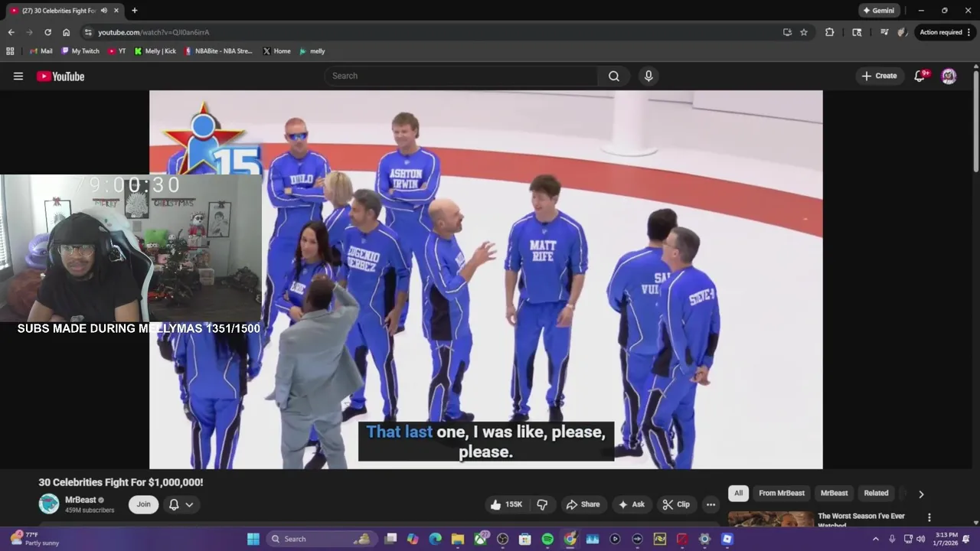Open the YouTube guide hamburger menu
980x551 pixels.
(18, 76)
